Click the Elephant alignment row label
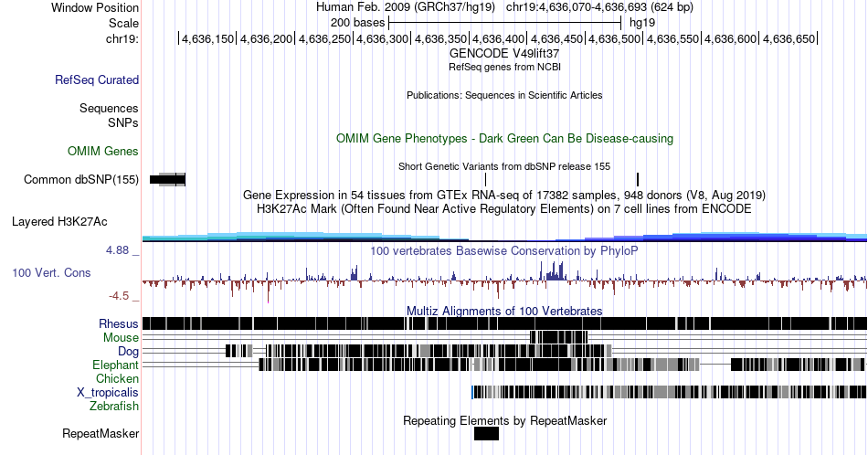868x455 pixels. [115, 365]
